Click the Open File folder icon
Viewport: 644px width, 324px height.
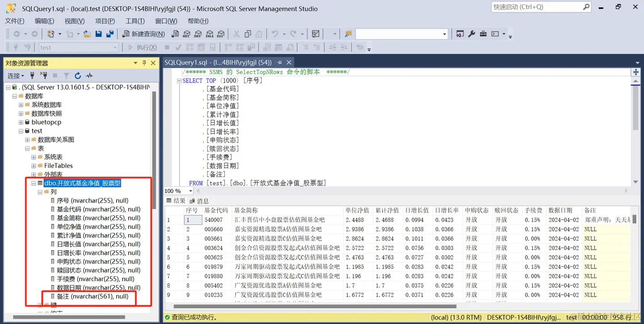coord(87,34)
